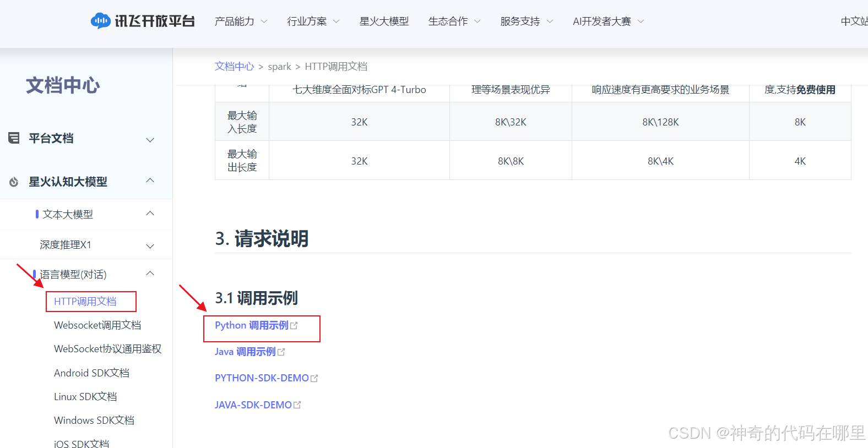The width and height of the screenshot is (868, 448).
Task: Open the PYTHON-SDK-DEMO link
Action: 262,378
